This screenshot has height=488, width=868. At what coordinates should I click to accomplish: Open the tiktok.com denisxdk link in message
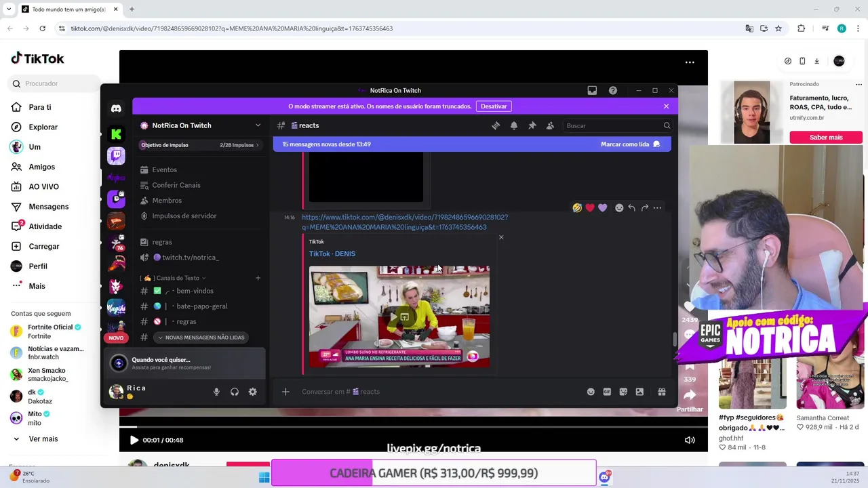(x=405, y=222)
